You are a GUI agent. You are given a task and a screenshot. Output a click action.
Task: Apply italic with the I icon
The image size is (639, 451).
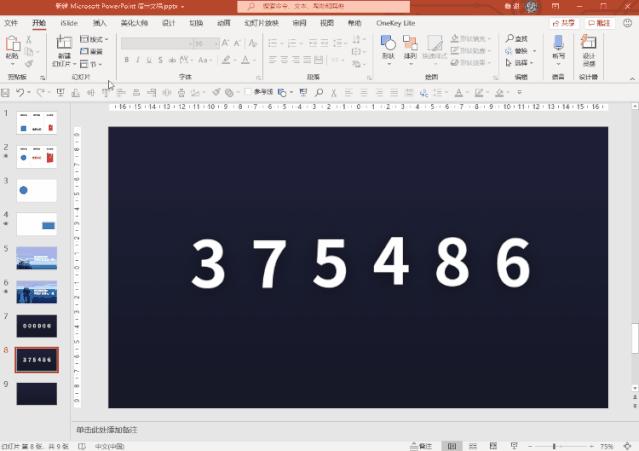click(138, 60)
